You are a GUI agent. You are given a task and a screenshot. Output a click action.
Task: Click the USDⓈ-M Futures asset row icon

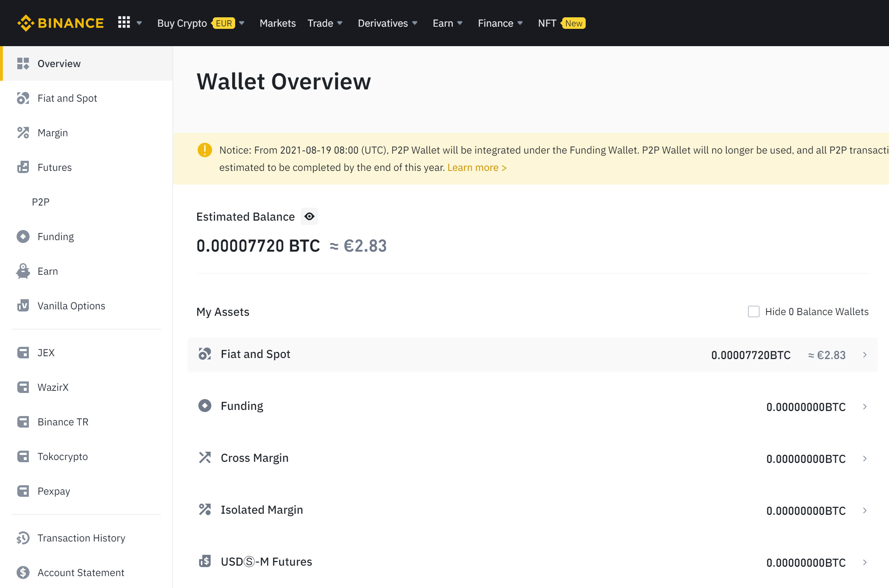[x=205, y=561]
